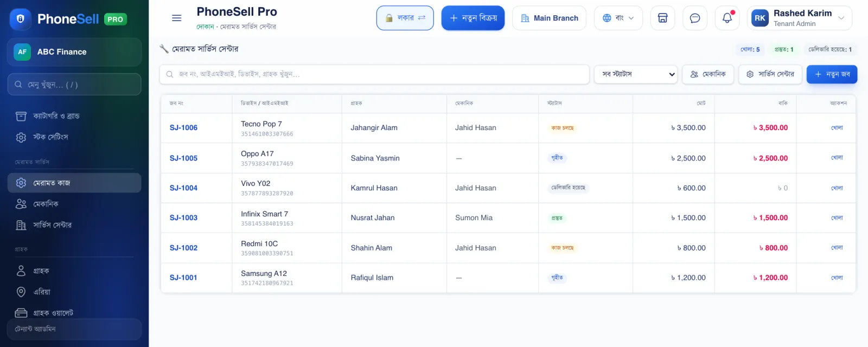Open গ্রাহক ওয়ালেট sidebar item
The width and height of the screenshot is (868, 347).
(x=74, y=313)
